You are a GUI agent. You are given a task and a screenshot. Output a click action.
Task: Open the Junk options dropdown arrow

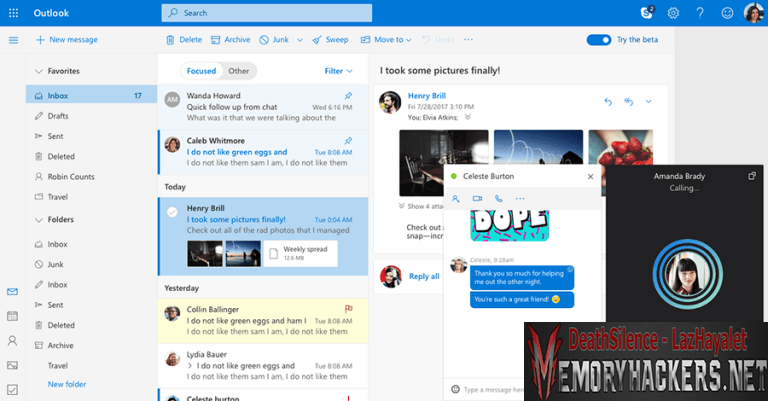point(300,40)
